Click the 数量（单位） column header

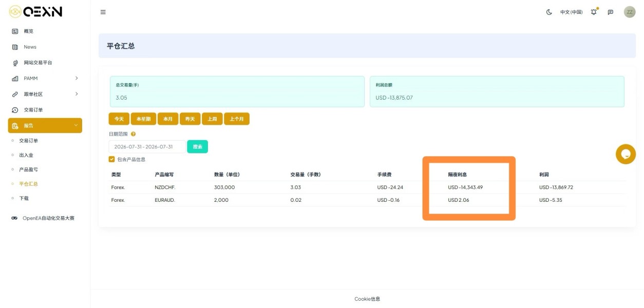click(x=227, y=175)
